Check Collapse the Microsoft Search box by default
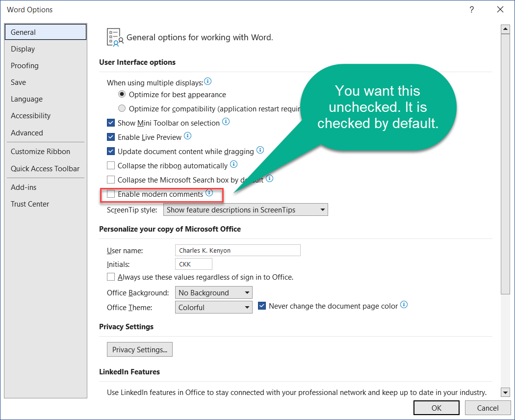 click(111, 180)
